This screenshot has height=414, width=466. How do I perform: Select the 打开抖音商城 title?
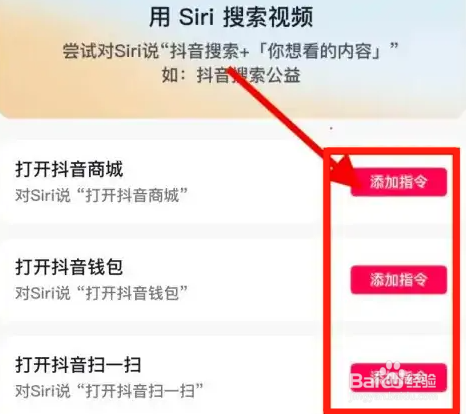pyautogui.click(x=69, y=169)
